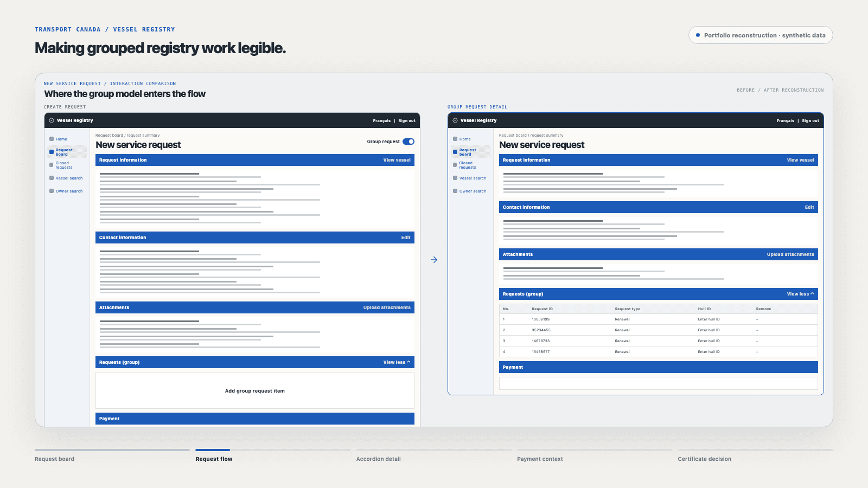
Task: Click Vessel Registry logo icon in right panel
Action: [455, 120]
